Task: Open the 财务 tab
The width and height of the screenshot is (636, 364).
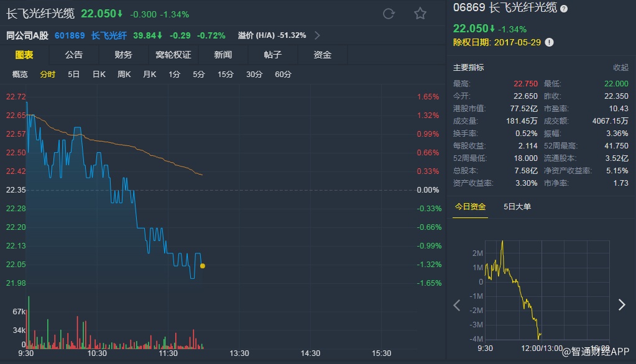Action: click(124, 55)
